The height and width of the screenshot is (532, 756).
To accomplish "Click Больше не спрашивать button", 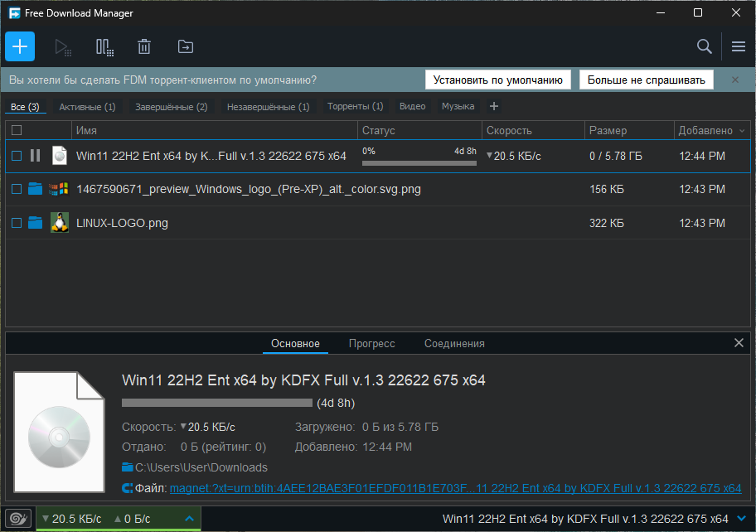I will (646, 80).
